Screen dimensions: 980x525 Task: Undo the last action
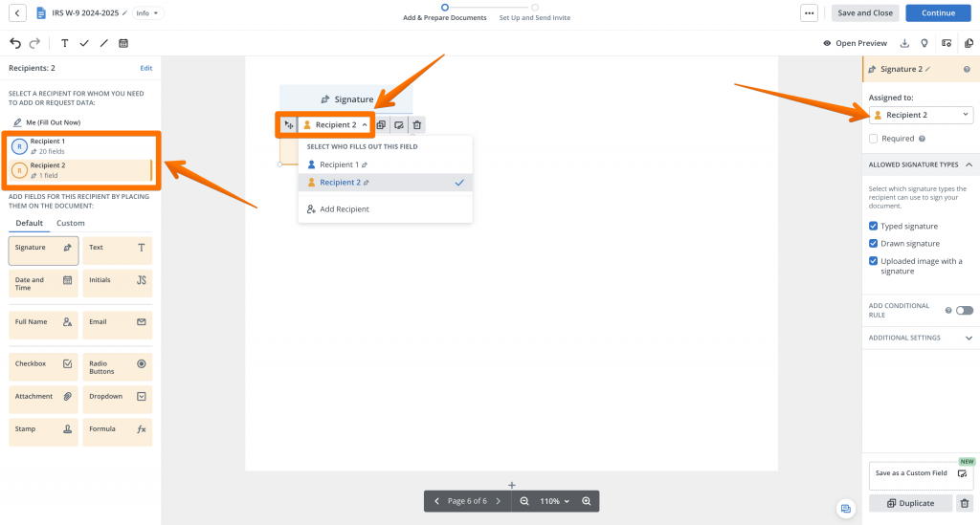click(x=15, y=43)
